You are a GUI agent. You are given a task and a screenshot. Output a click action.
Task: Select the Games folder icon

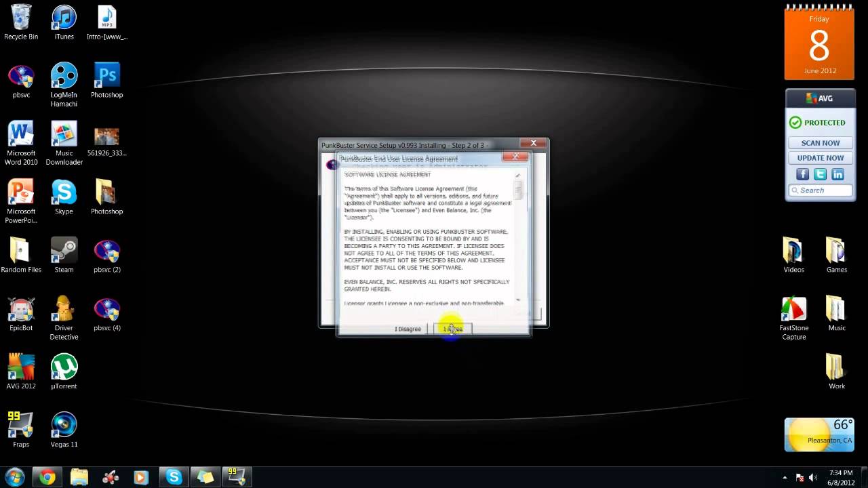tap(836, 256)
